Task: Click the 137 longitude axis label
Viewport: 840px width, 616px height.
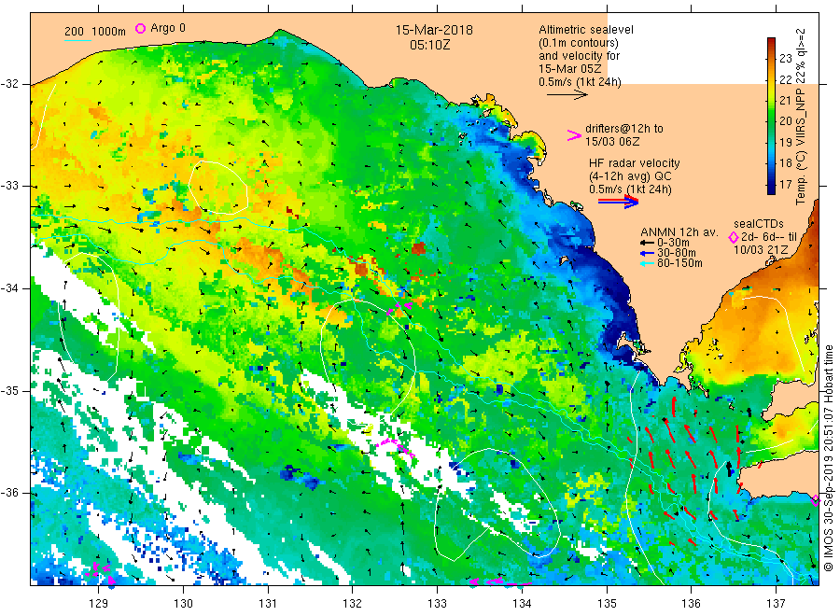Action: pos(776,604)
